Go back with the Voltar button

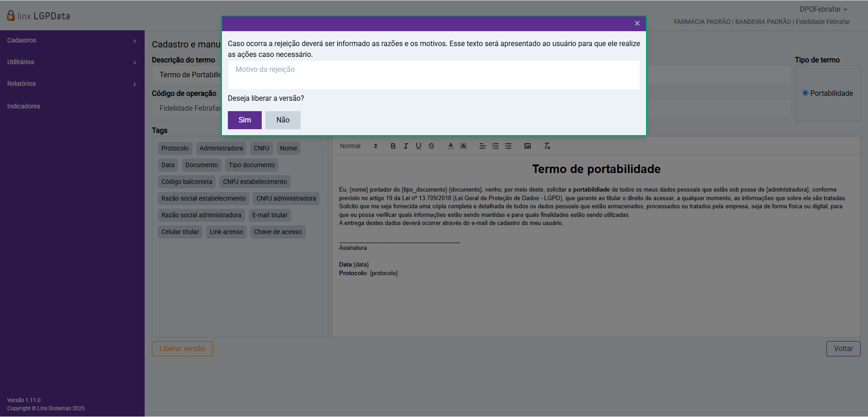(844, 349)
